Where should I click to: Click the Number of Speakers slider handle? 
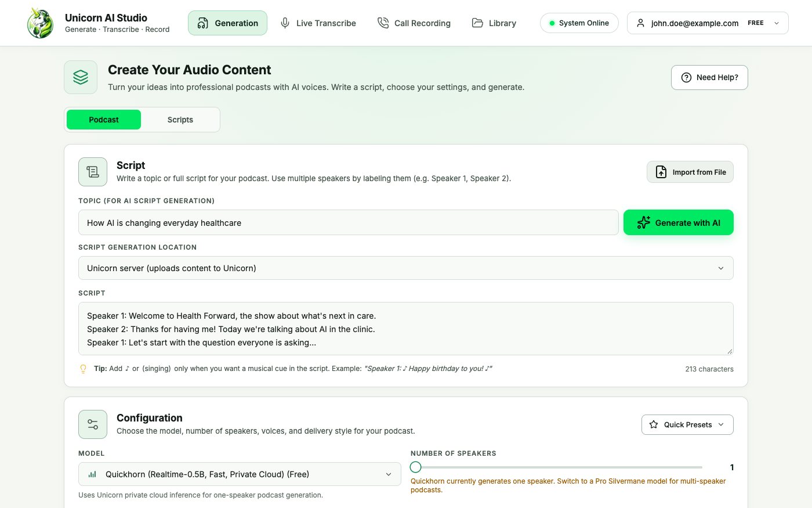click(415, 467)
